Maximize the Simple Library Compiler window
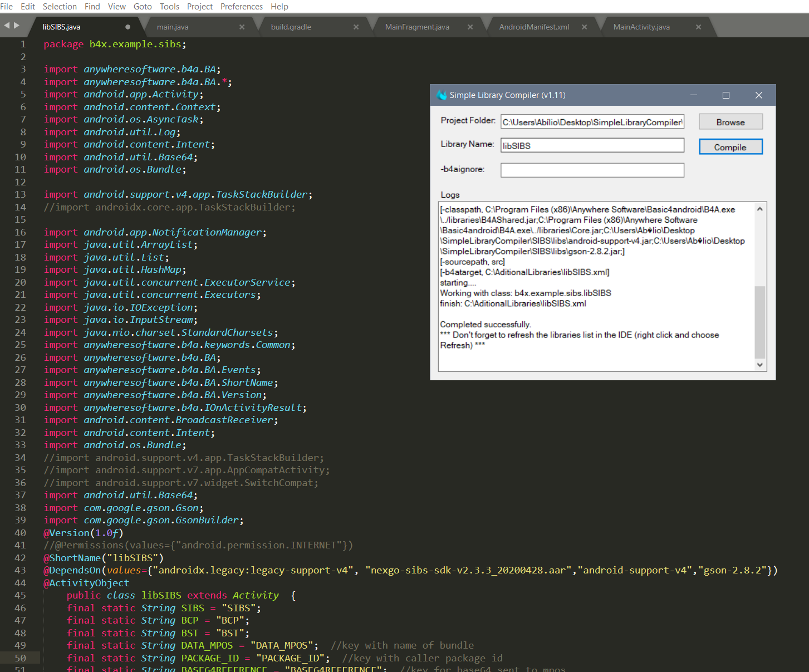Screen dimensions: 809x672 (x=725, y=95)
